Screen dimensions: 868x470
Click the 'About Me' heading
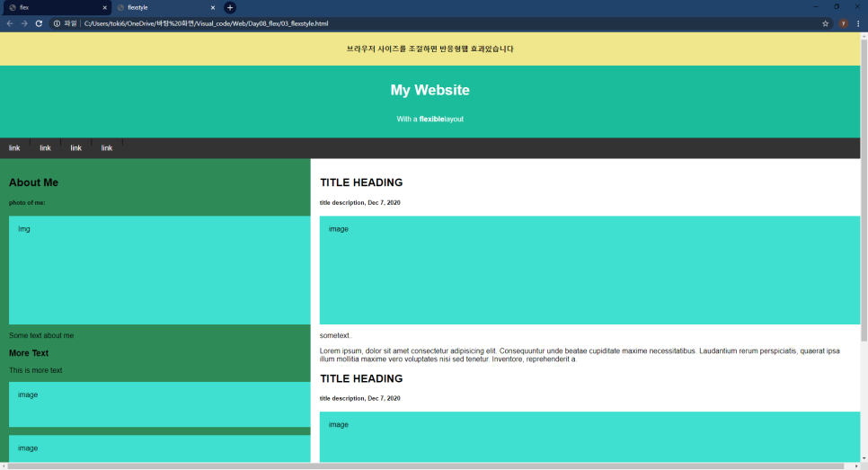(33, 182)
